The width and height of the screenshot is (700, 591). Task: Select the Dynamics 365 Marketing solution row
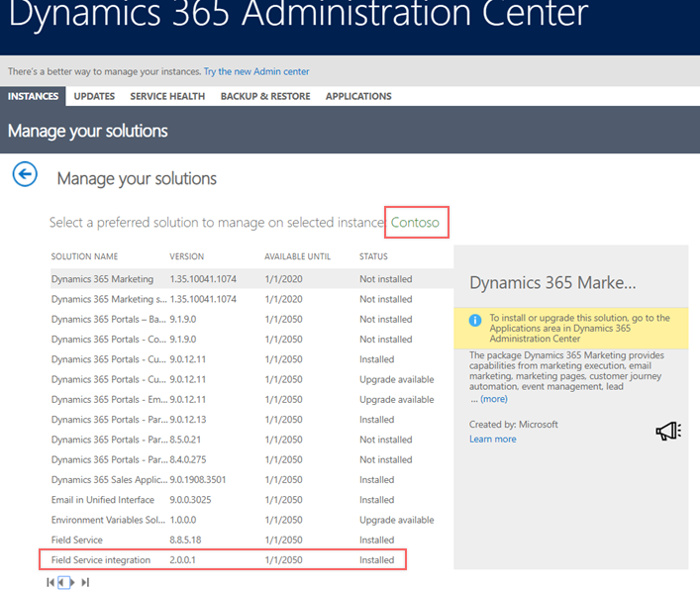[102, 279]
